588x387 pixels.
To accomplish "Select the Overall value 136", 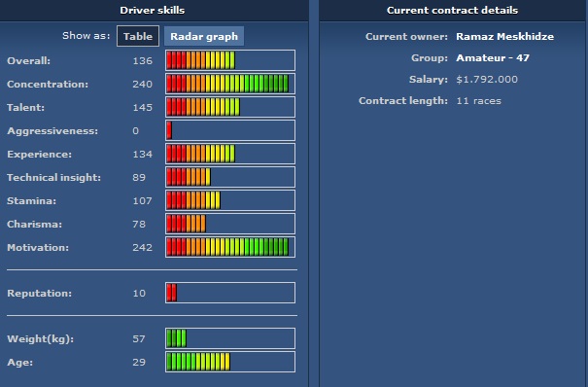I will click(x=143, y=60).
